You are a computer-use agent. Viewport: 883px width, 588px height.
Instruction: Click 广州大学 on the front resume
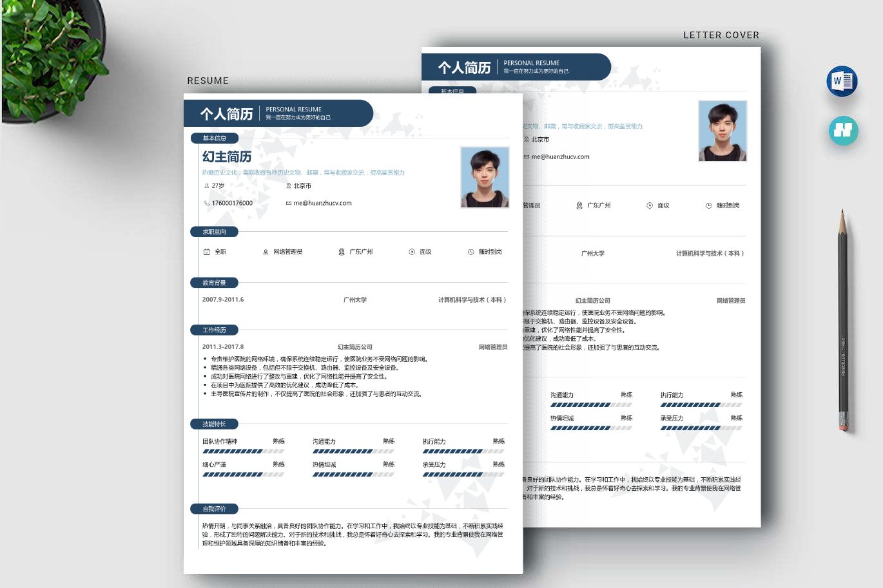[x=355, y=300]
